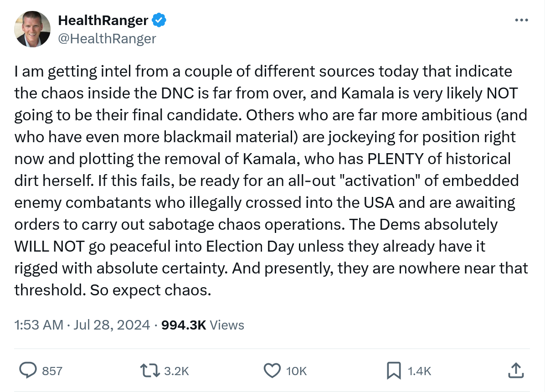This screenshot has height=392, width=545.
Task: Click the 1.4K bookmarks count
Action: pyautogui.click(x=420, y=371)
